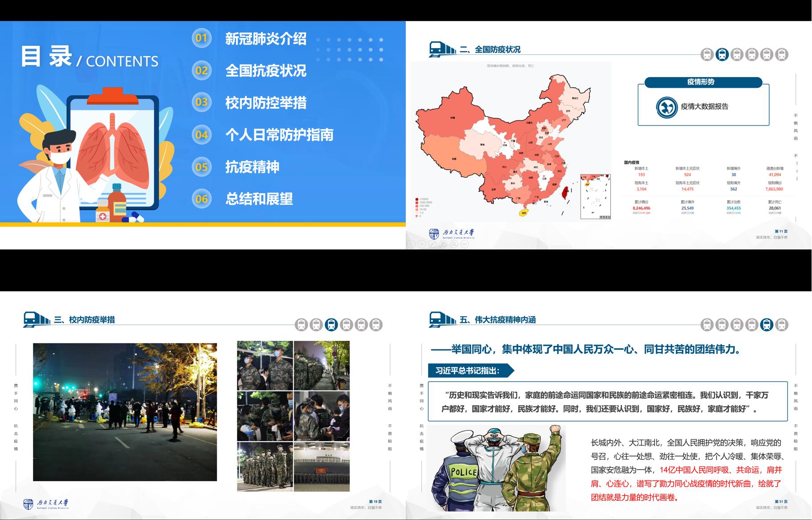Click the next slide arrow in slideshow controls
The width and height of the screenshot is (812, 520).
(x=422, y=244)
